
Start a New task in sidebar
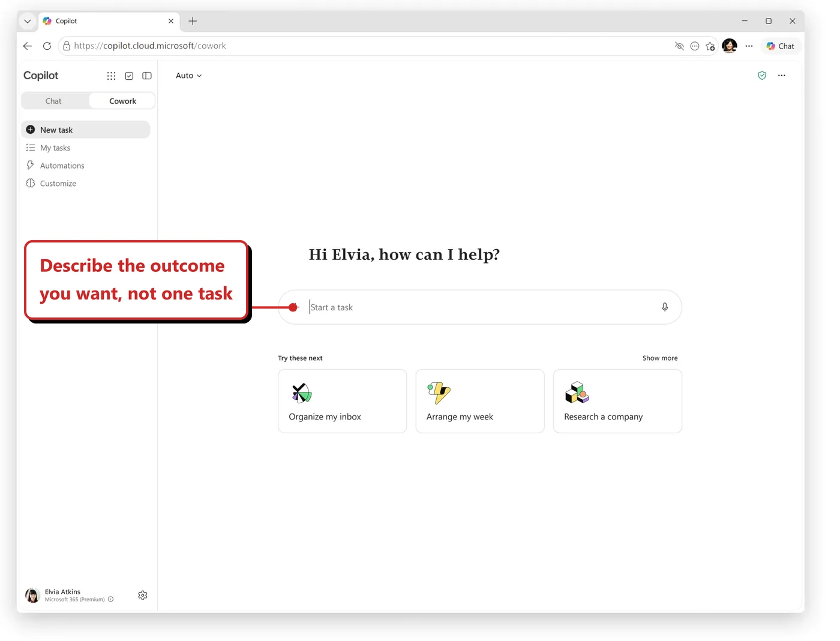point(86,130)
